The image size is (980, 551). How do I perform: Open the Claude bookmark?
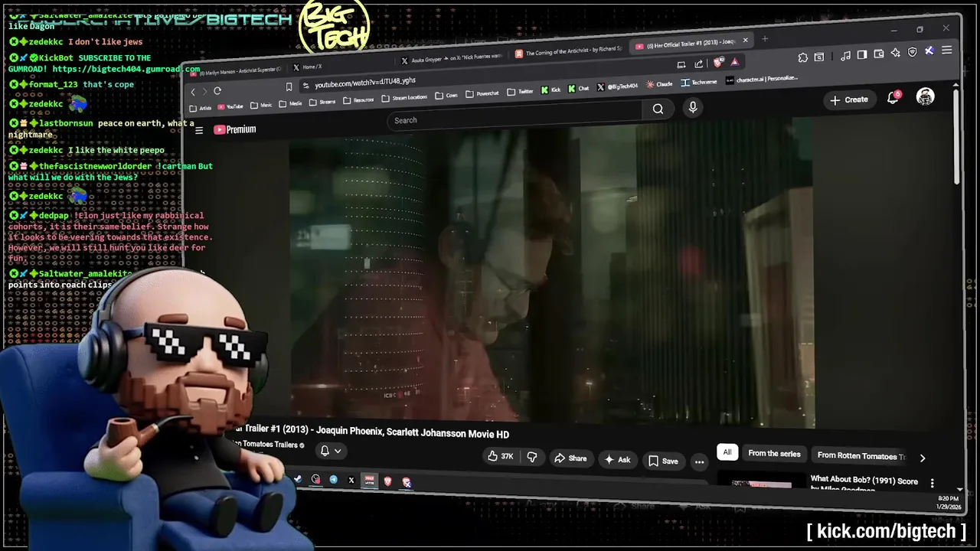pos(659,84)
